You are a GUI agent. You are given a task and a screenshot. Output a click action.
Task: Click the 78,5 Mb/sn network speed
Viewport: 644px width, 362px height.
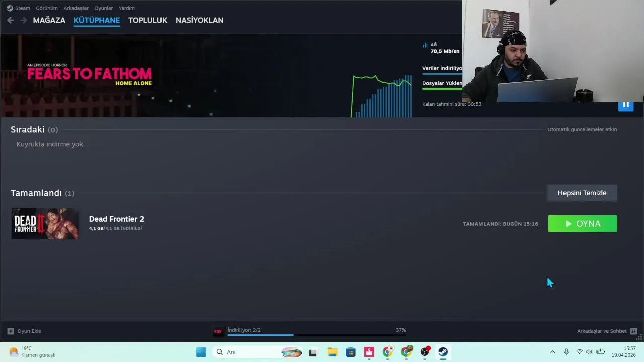click(445, 51)
